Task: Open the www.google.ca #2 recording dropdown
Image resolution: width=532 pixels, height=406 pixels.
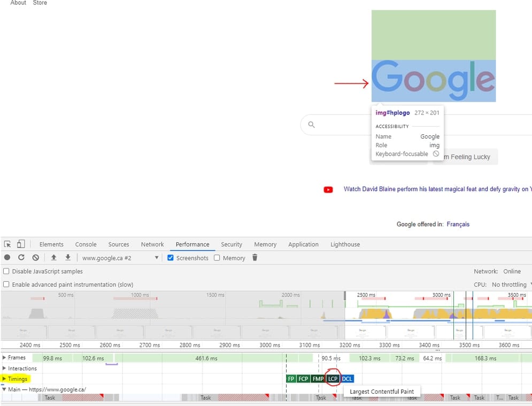Action: click(x=120, y=258)
